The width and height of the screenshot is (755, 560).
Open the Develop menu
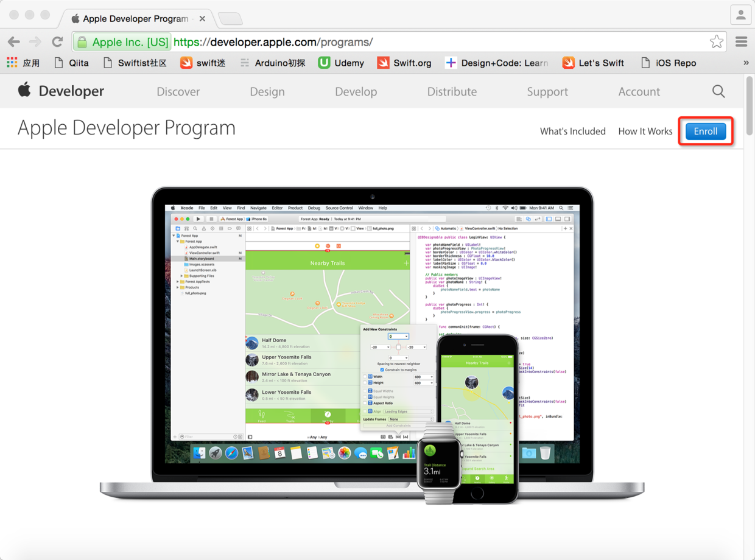point(356,91)
